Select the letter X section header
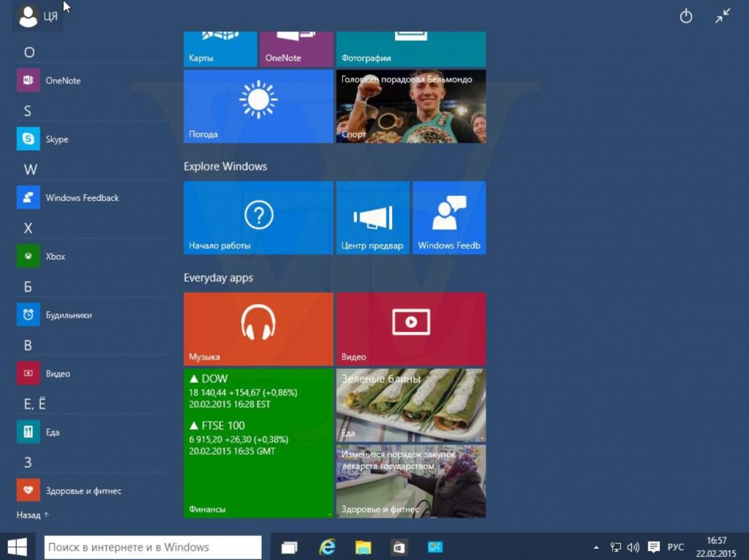This screenshot has height=560, width=749. 29,228
